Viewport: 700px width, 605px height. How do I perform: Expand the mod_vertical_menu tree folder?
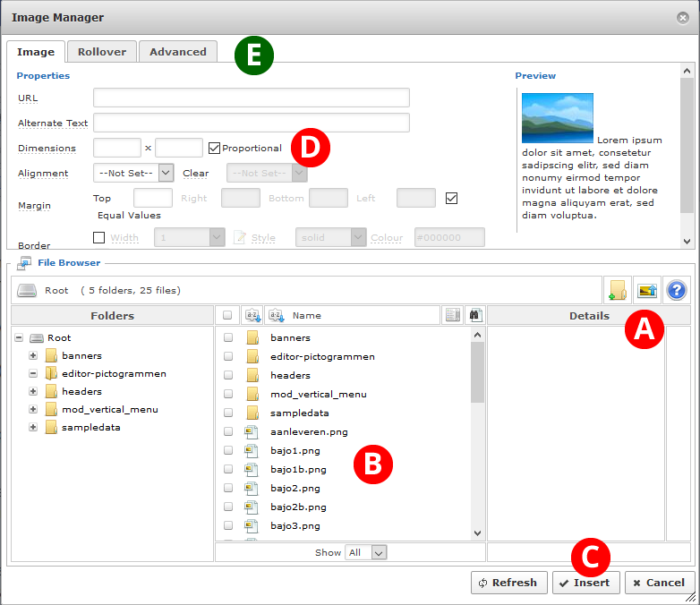coord(33,409)
